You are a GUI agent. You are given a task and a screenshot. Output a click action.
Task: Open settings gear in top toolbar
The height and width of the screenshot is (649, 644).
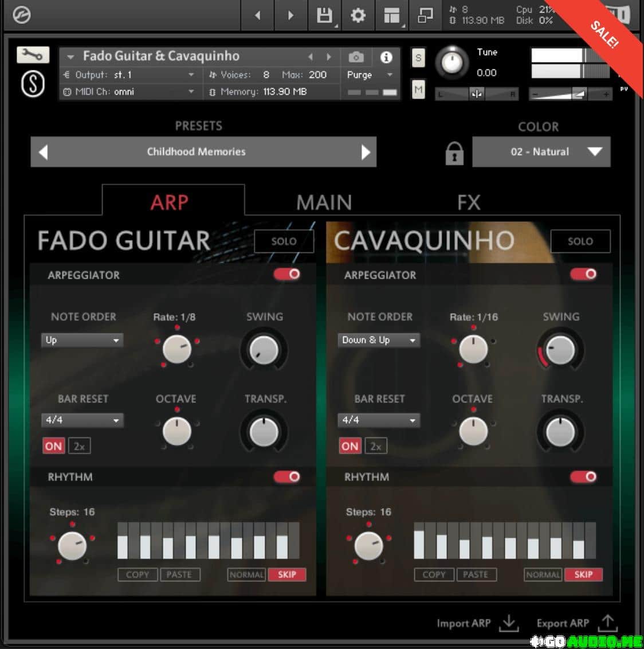(x=358, y=15)
